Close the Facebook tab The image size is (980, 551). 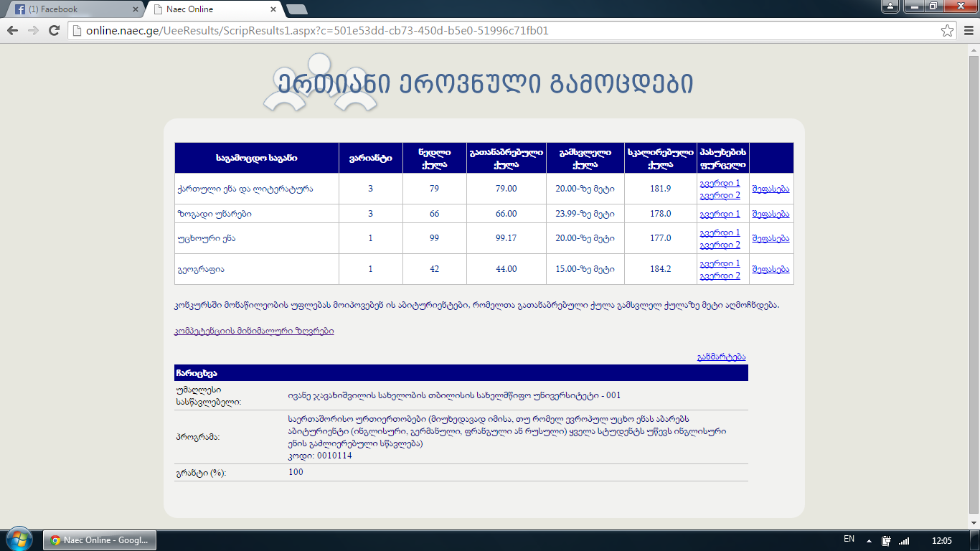[136, 9]
